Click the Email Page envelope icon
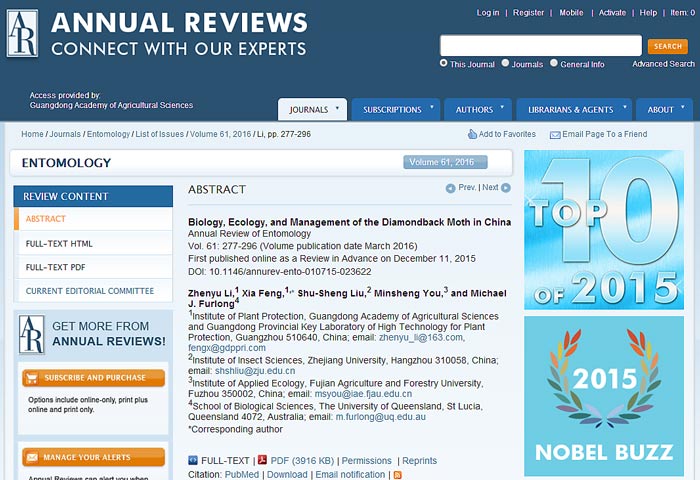 (x=555, y=135)
